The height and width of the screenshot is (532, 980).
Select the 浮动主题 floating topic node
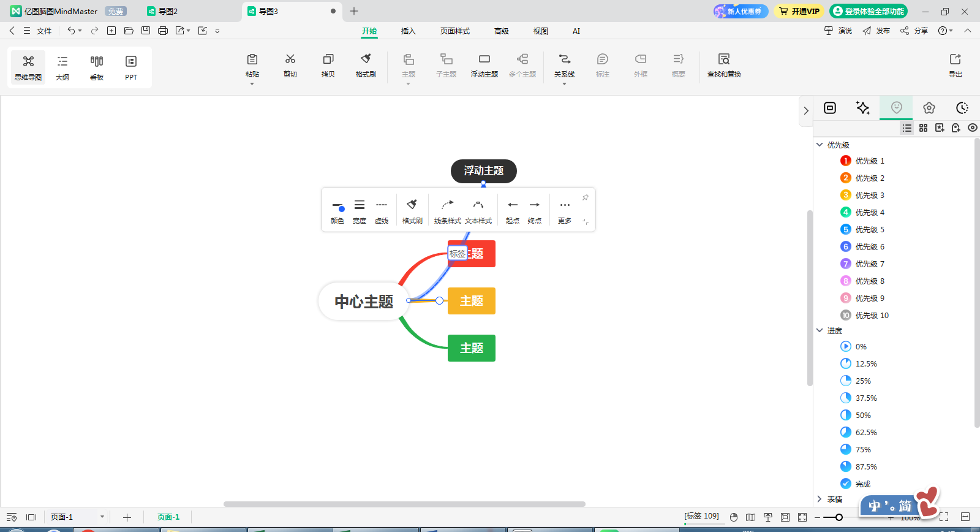tap(484, 171)
